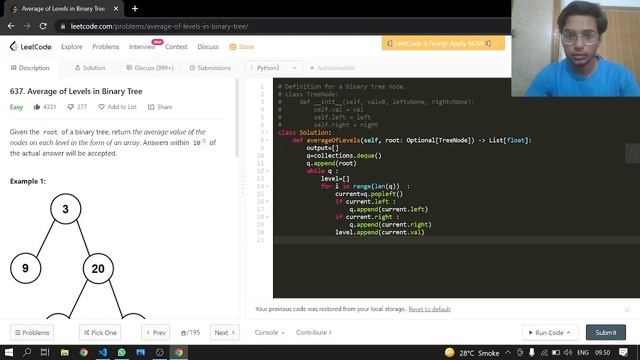Fold the if current.left arrow
The image size is (640, 360).
[267, 202]
